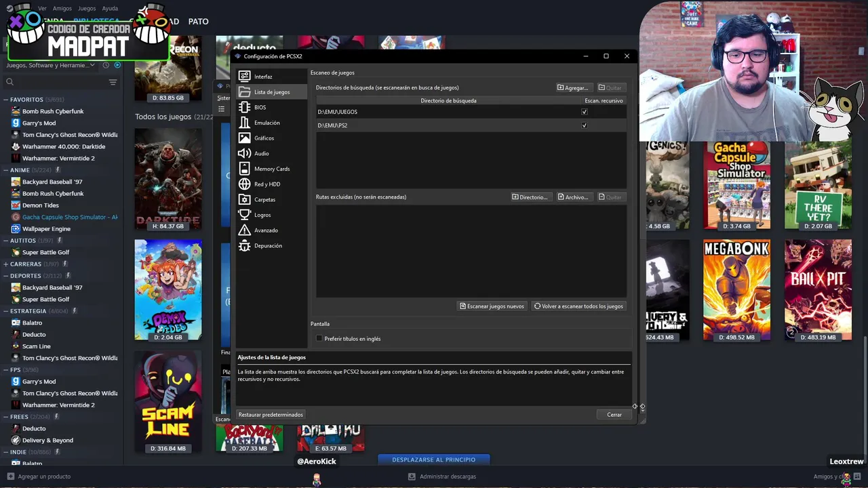Open the PATO profile tab in Steam
The image size is (868, 488).
pyautogui.click(x=198, y=22)
